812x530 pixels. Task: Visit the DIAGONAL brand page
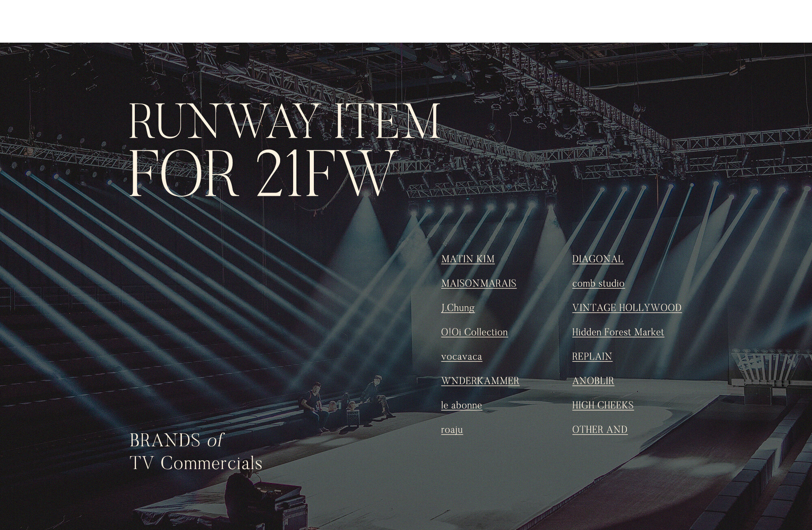point(598,259)
